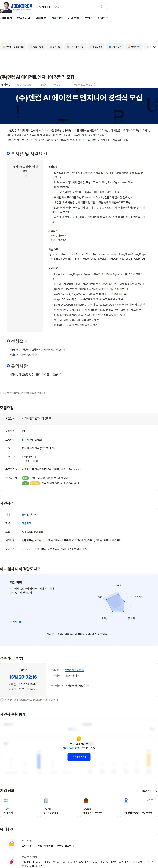Click the 핵심 역량 radar chart
This screenshot has width=158, height=868.
(118, 602)
